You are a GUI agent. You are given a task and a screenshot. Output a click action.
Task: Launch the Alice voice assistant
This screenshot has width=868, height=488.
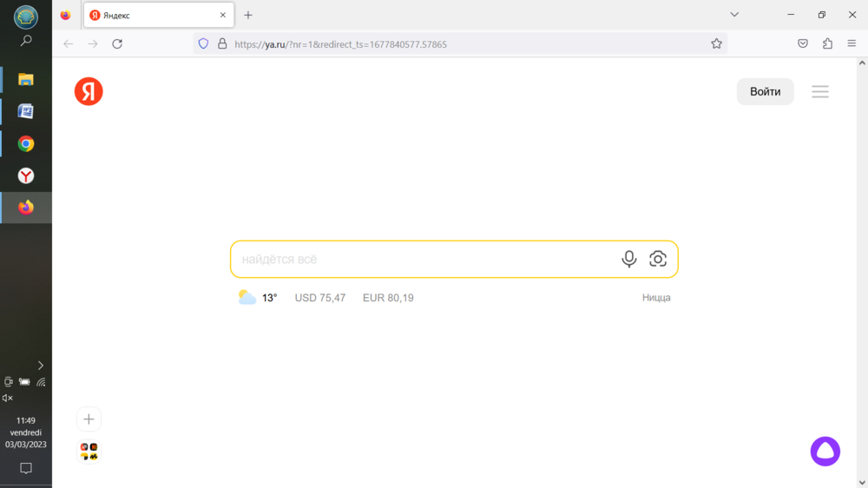tap(825, 452)
